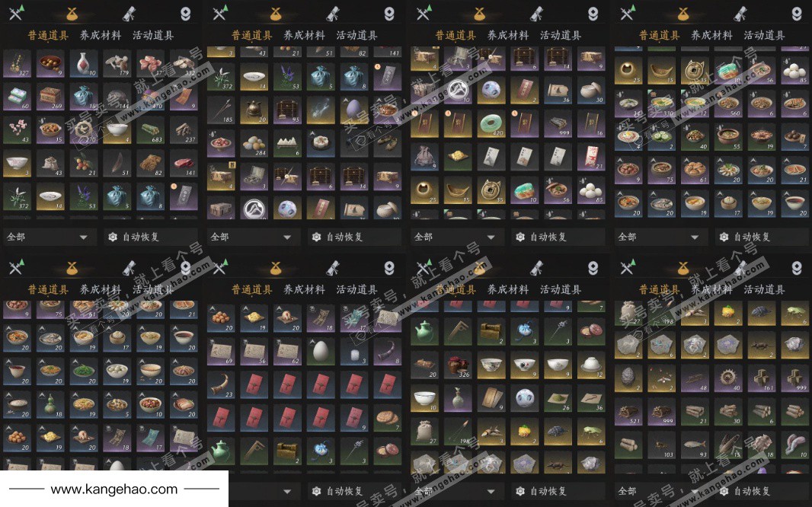
Task: Open the www.kangehao.com link
Action: (114, 489)
